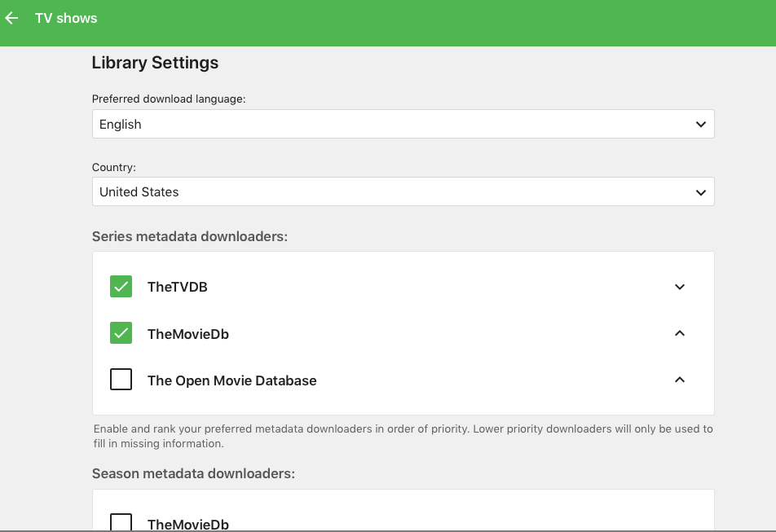Click the Series metadata downloaders heading
776x532 pixels.
point(190,236)
